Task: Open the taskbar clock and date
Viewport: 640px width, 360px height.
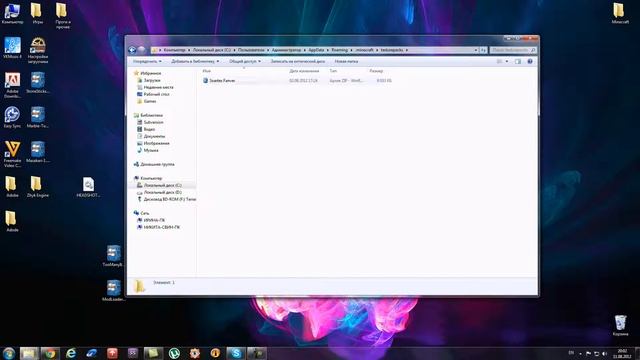Action: (x=622, y=353)
